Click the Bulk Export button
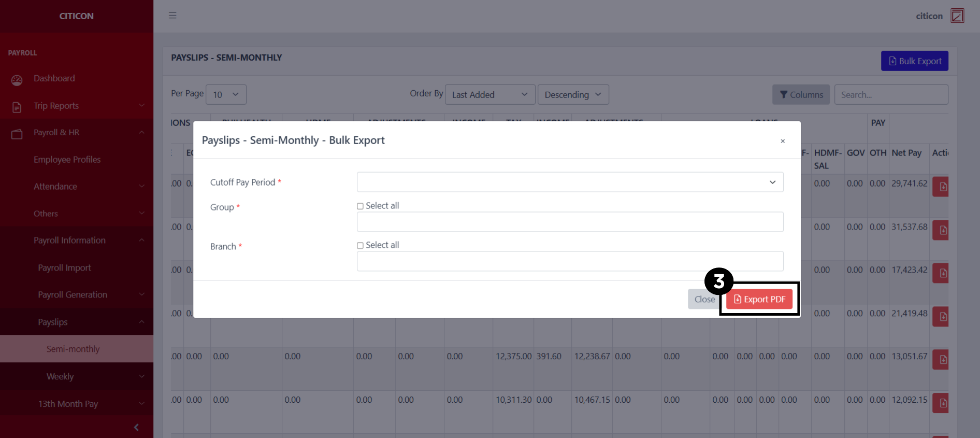Image resolution: width=980 pixels, height=438 pixels. 915,61
